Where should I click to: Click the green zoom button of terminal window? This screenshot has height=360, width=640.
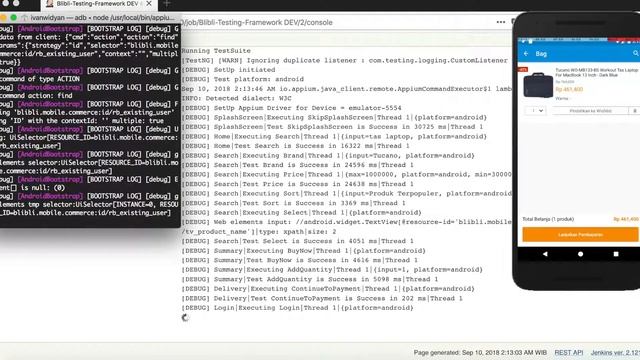(13, 18)
